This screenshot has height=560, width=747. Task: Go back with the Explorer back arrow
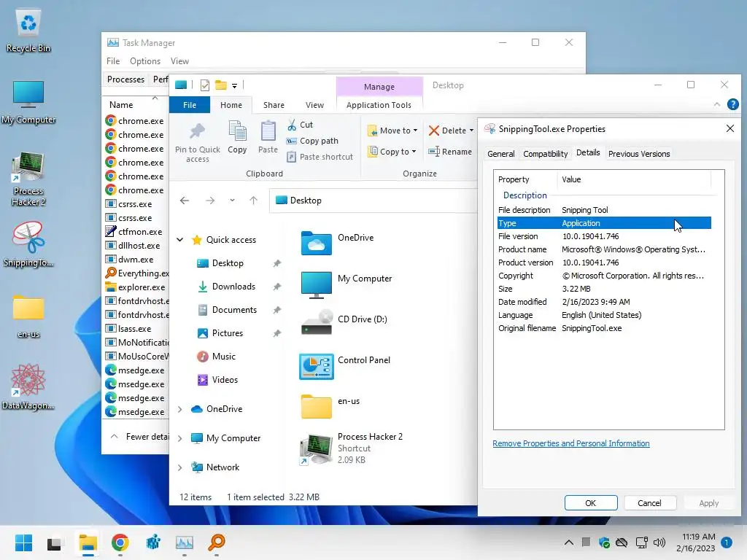(185, 201)
